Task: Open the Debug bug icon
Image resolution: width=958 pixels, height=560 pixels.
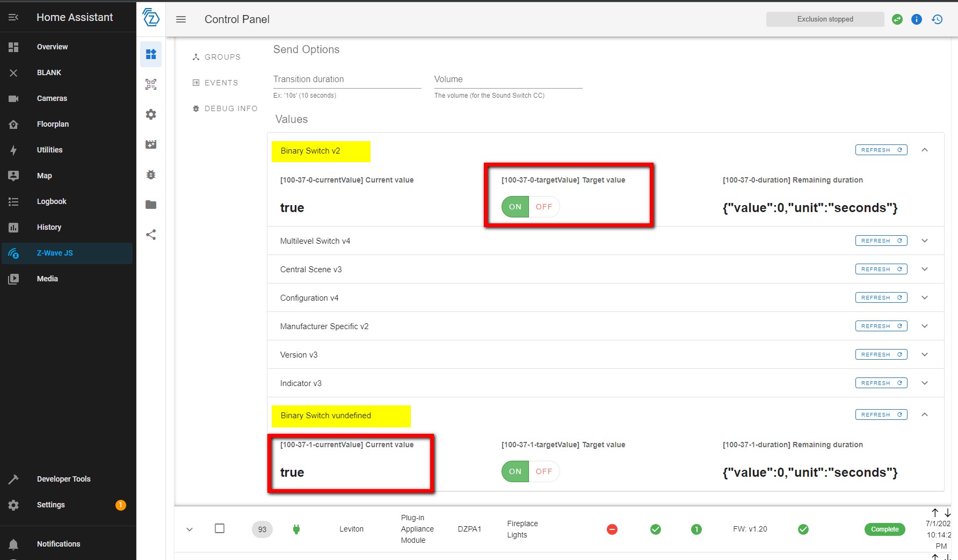Action: (151, 174)
